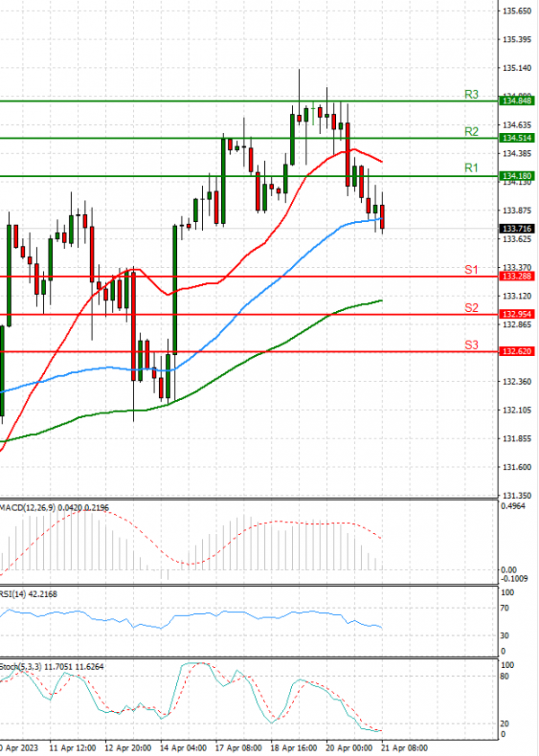Click the 14 Apr 04:00 time label
The height and width of the screenshot is (756, 539).
point(183,748)
